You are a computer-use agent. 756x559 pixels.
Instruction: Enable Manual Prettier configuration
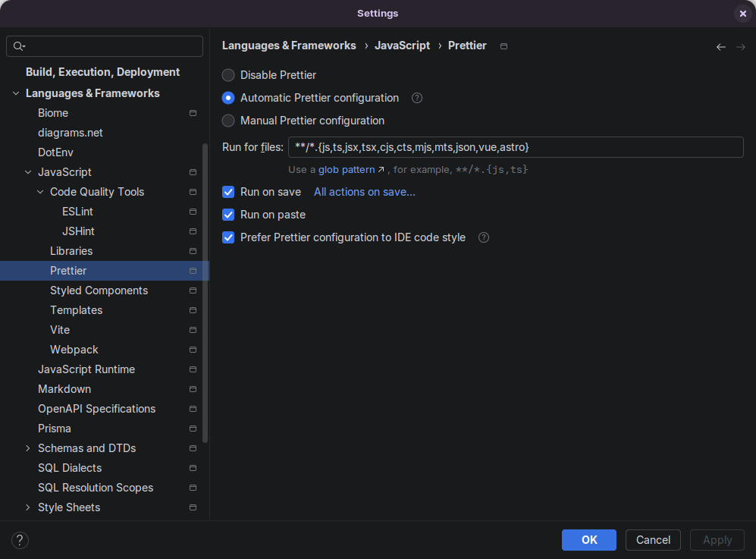click(x=228, y=121)
